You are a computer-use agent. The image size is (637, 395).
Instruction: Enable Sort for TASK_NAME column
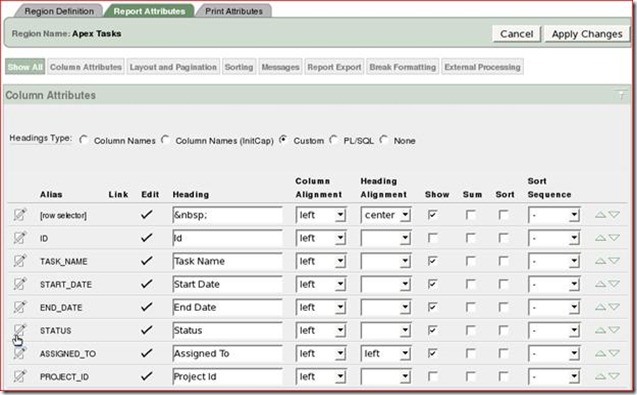click(x=503, y=260)
